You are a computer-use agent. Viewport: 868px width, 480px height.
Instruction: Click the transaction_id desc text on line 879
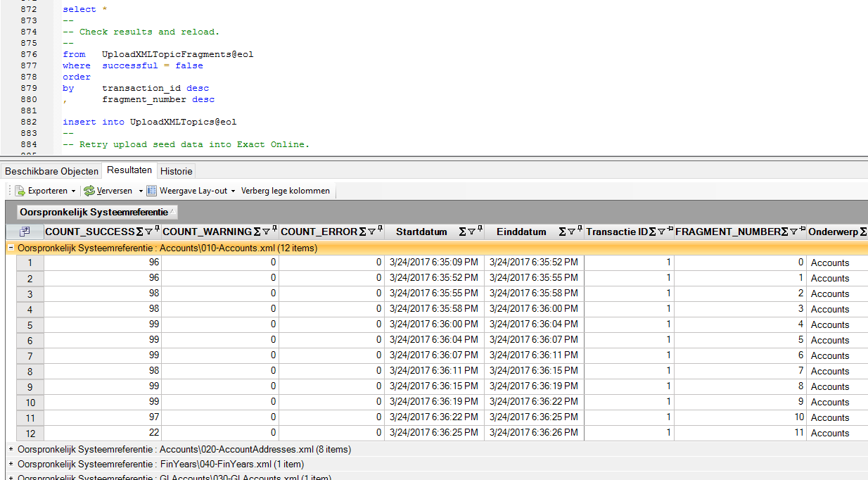click(x=155, y=88)
